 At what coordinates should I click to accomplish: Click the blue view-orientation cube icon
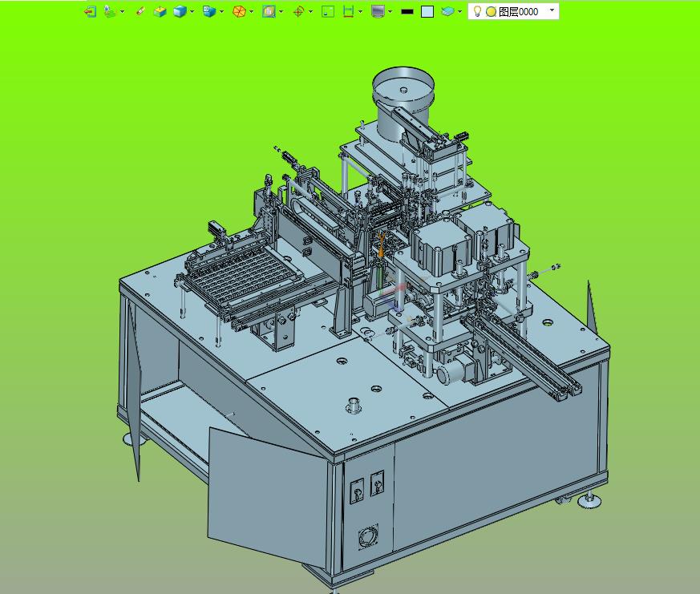[209, 11]
